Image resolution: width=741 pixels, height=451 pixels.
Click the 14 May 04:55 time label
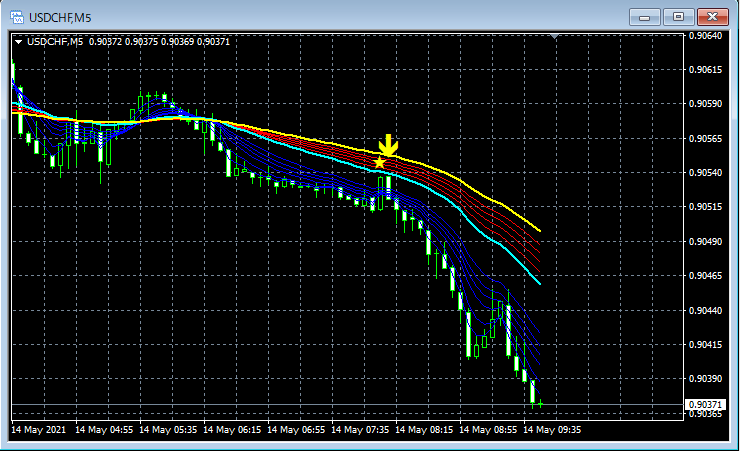pos(104,430)
